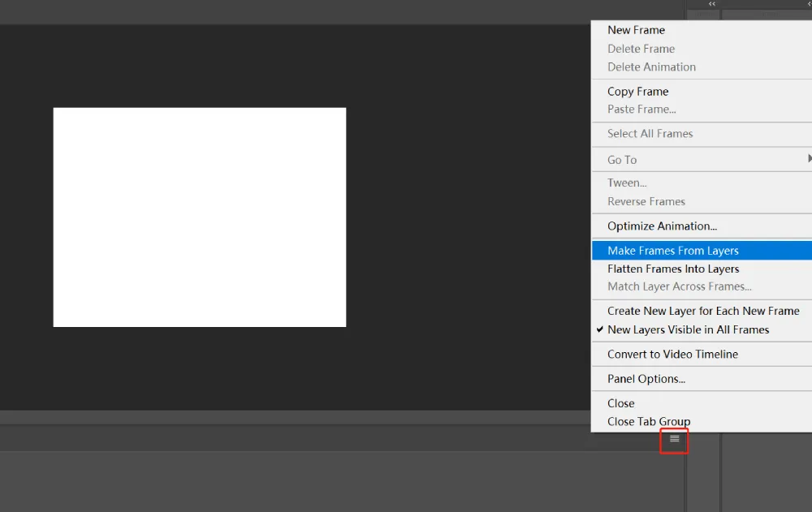Select Flatten Frames Into Layers

click(x=673, y=269)
